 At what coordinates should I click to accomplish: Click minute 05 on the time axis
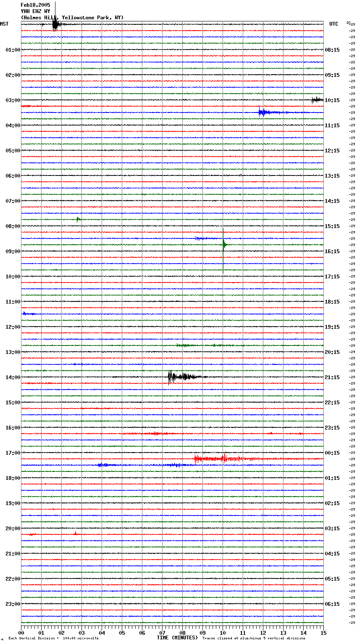pyautogui.click(x=122, y=633)
